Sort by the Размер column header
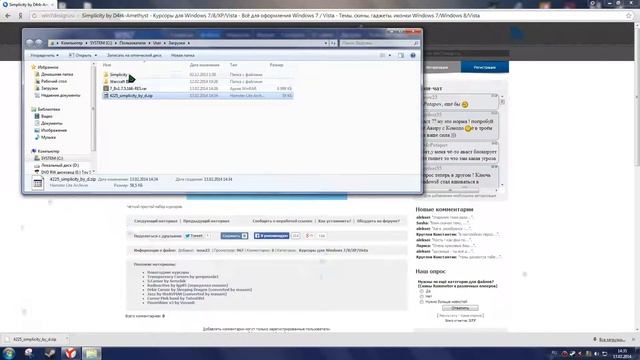Screen dimensions: 640x360 tap(276, 65)
